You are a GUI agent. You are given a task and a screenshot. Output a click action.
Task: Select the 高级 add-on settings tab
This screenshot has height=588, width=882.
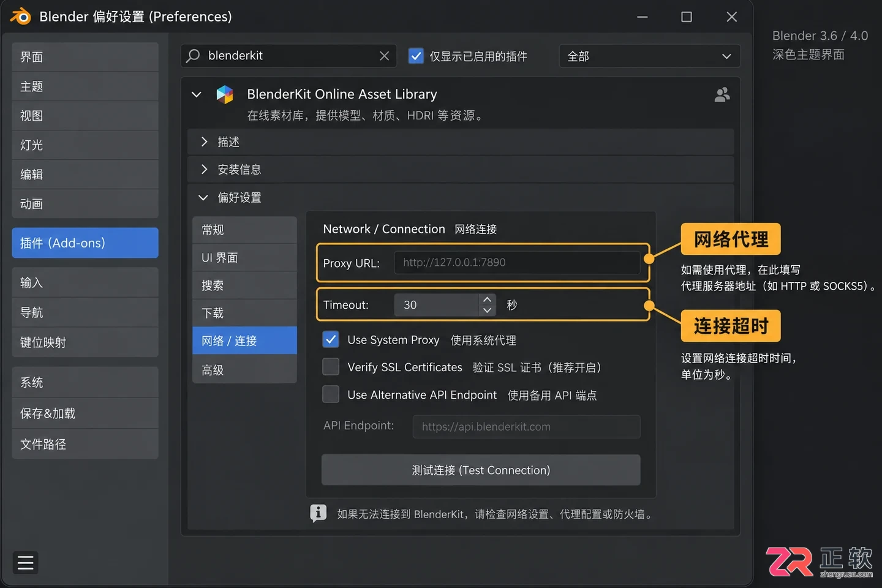244,369
